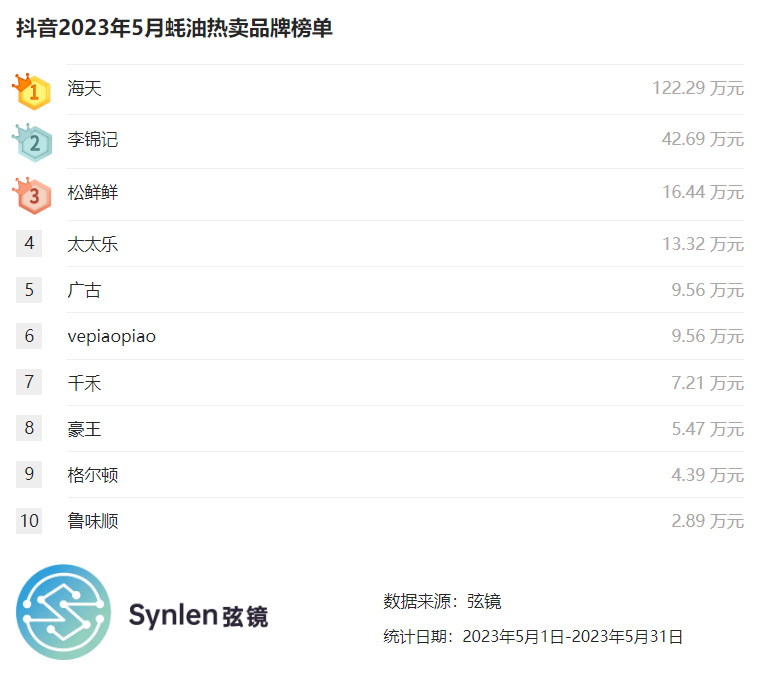
Task: Click the 9.56 万元 value for vepiaopiao
Action: pos(708,336)
